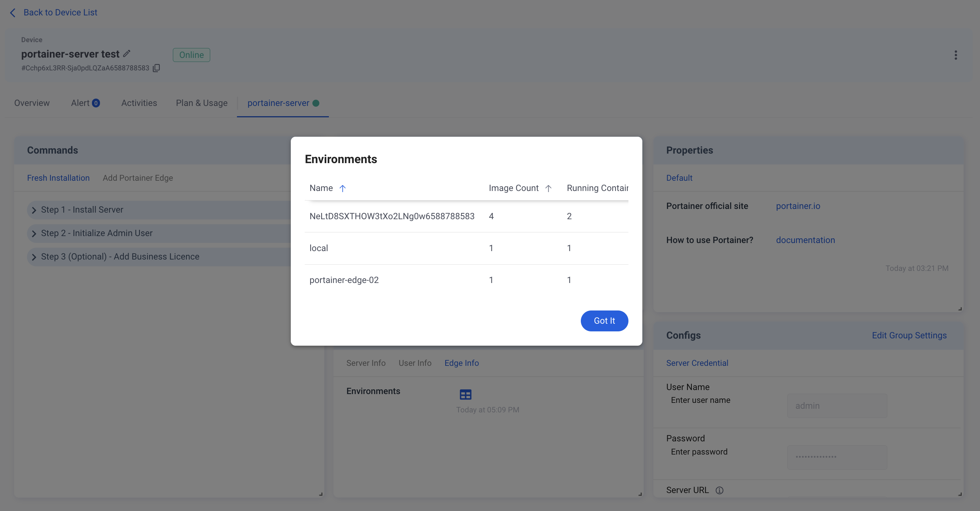Open the Activities tab
The image size is (980, 511).
(139, 103)
